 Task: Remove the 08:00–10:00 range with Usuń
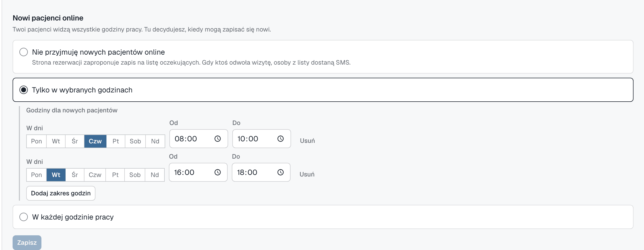click(307, 141)
